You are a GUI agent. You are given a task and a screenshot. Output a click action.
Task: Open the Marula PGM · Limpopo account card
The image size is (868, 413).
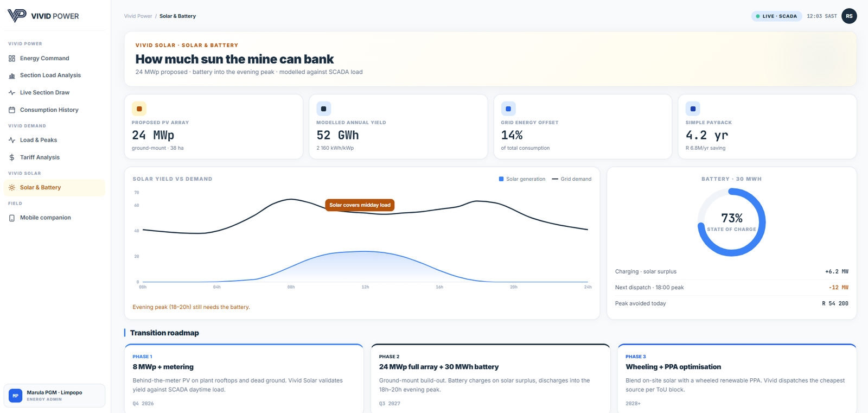[54, 396]
